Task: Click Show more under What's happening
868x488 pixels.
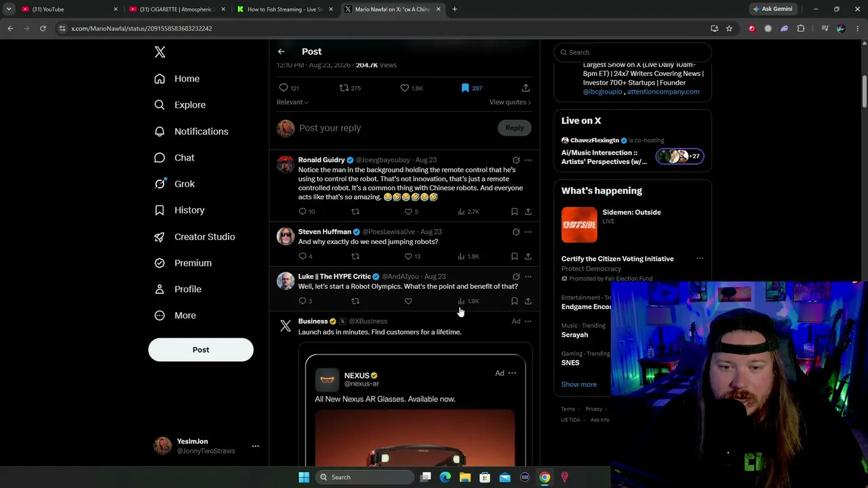Action: [579, 385]
